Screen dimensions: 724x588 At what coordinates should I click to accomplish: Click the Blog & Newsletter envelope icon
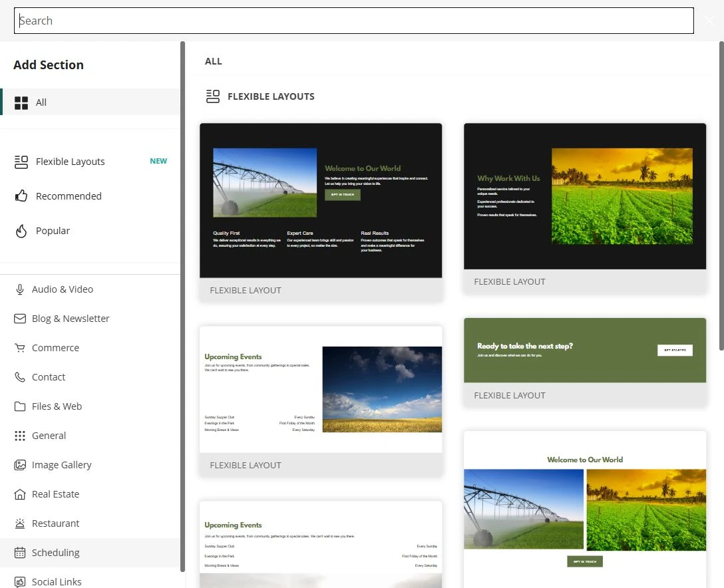(x=20, y=319)
